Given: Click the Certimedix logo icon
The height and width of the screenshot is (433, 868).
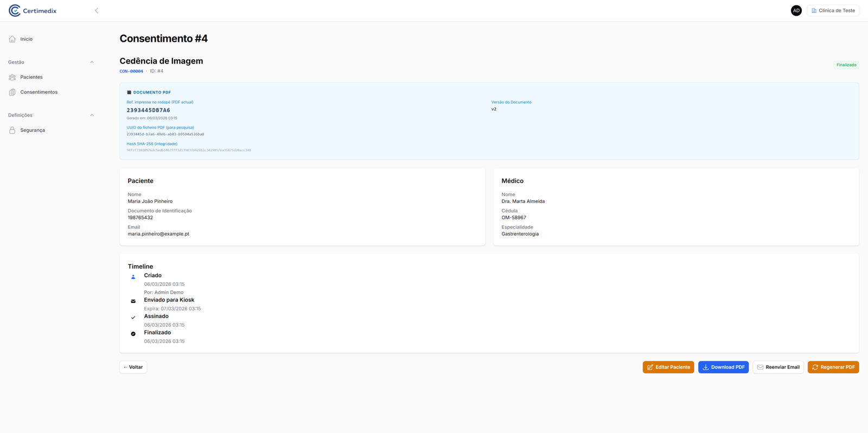Looking at the screenshot, I should [x=15, y=11].
